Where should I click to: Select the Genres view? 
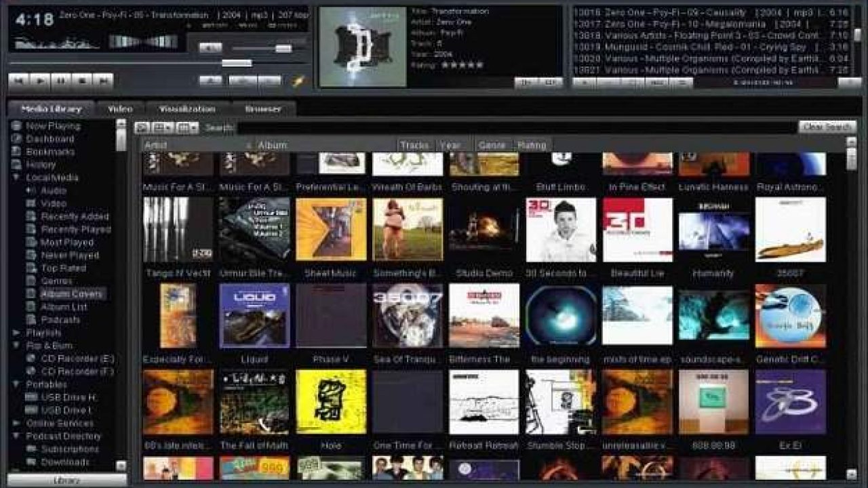56,281
